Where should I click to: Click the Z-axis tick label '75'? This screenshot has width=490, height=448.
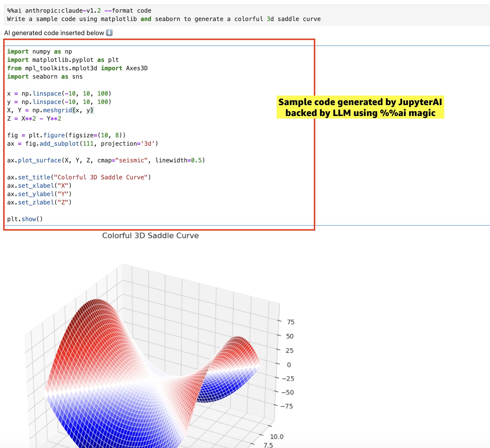pyautogui.click(x=291, y=322)
